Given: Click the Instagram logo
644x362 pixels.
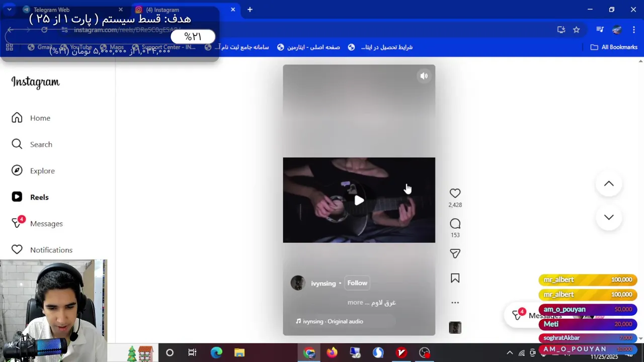Looking at the screenshot, I should coord(35,82).
